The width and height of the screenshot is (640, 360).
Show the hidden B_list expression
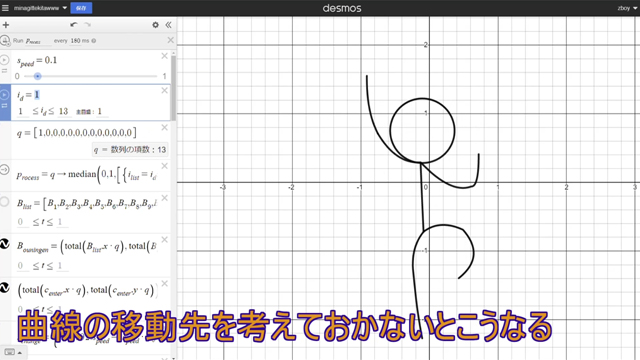(4, 202)
